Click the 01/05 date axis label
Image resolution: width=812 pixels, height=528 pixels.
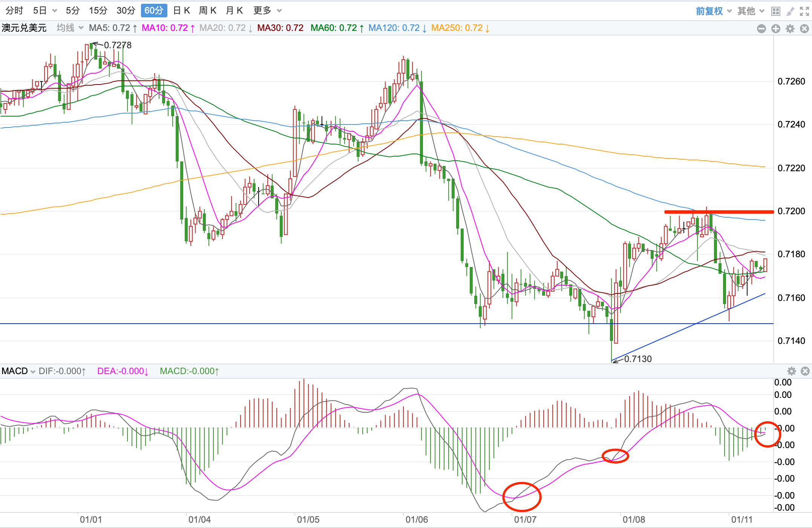308,520
